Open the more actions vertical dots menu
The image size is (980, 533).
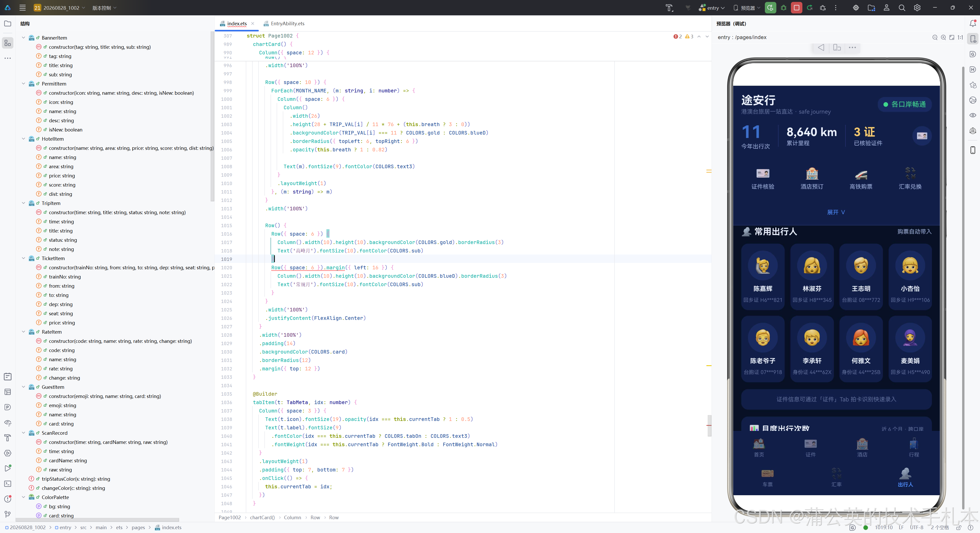[836, 8]
